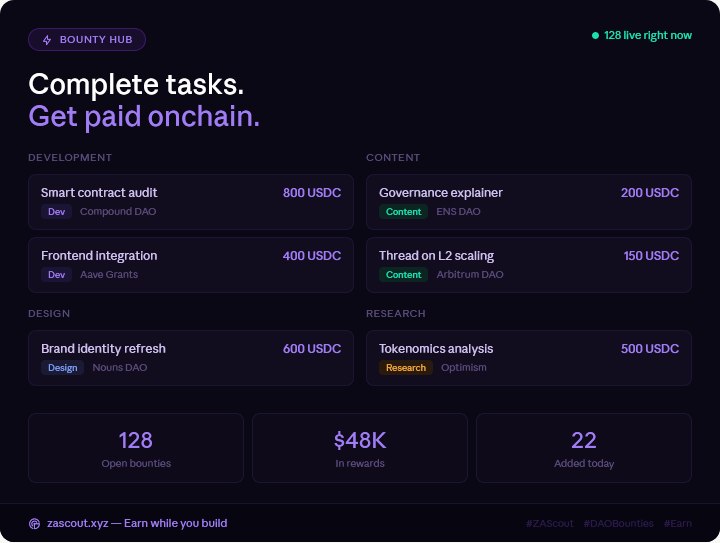Click the #ZAScout hashtag
720x543 pixels.
tap(550, 523)
